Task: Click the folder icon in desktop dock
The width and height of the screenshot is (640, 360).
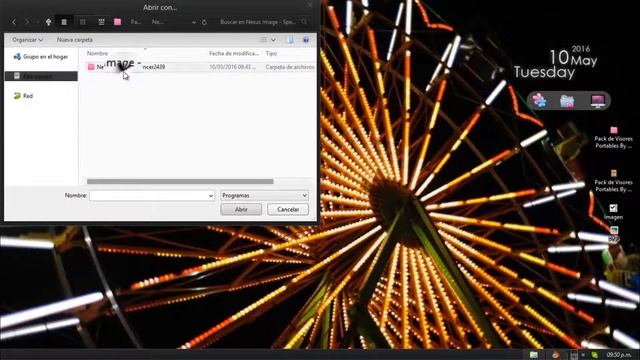Action: [567, 101]
